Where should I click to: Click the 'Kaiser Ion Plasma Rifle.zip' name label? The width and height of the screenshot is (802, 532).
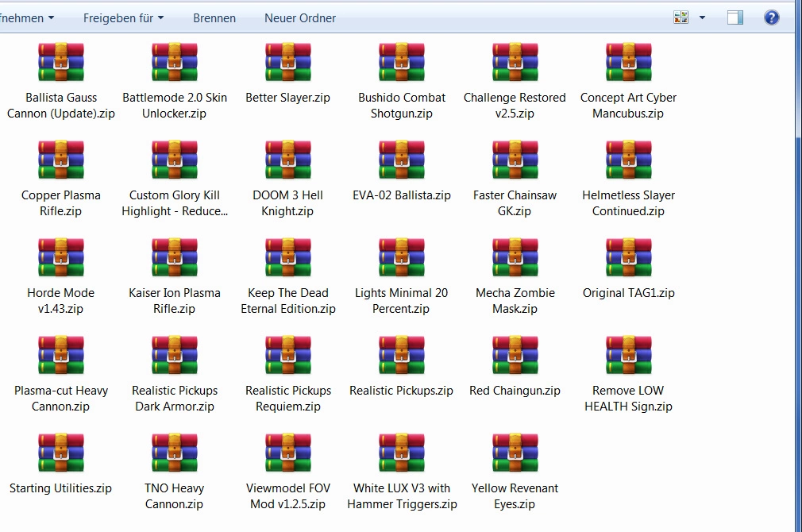click(175, 301)
